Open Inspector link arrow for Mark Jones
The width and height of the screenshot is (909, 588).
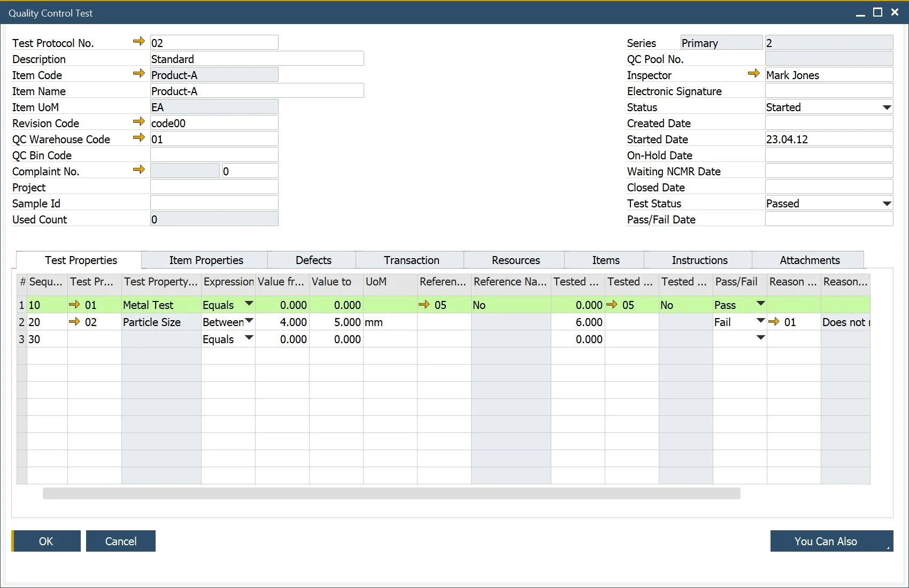click(754, 73)
